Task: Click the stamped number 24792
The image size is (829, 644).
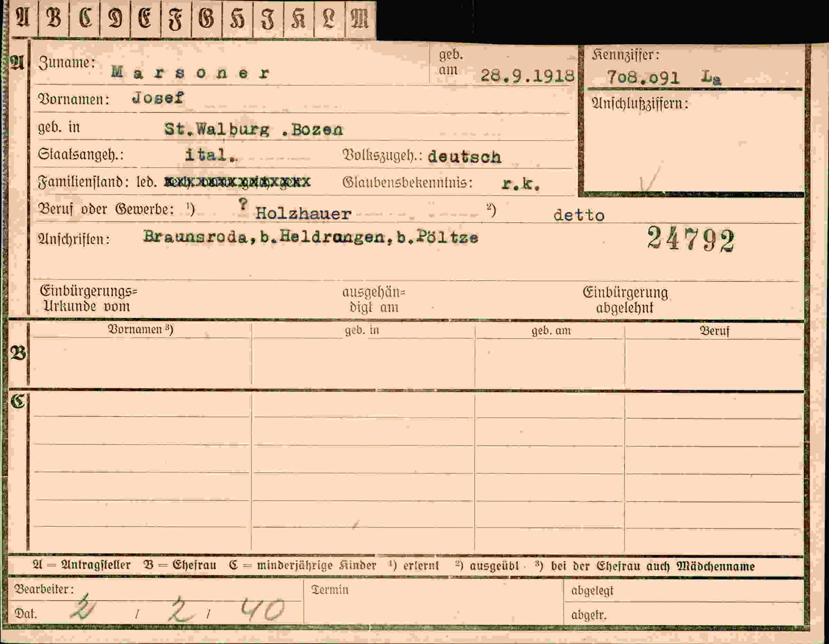Action: (691, 239)
